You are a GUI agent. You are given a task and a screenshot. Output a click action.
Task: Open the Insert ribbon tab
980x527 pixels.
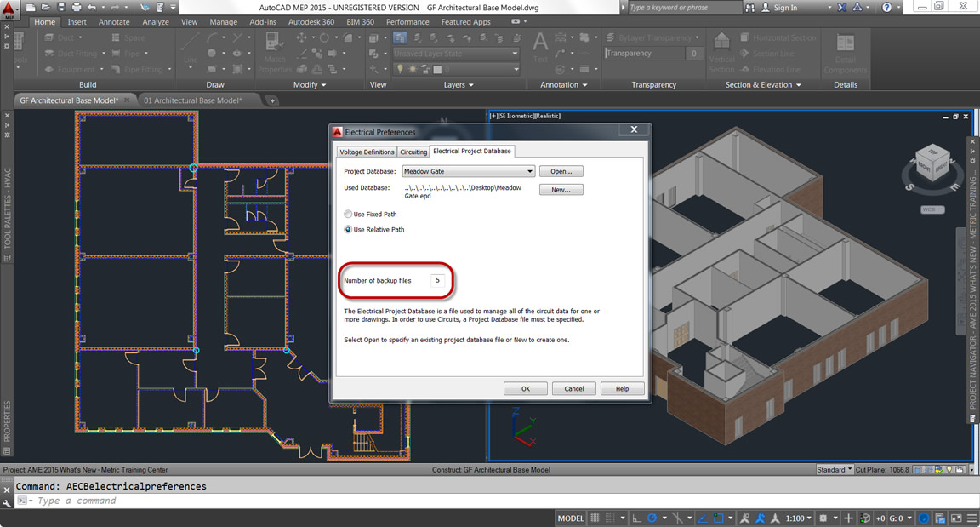tap(77, 22)
